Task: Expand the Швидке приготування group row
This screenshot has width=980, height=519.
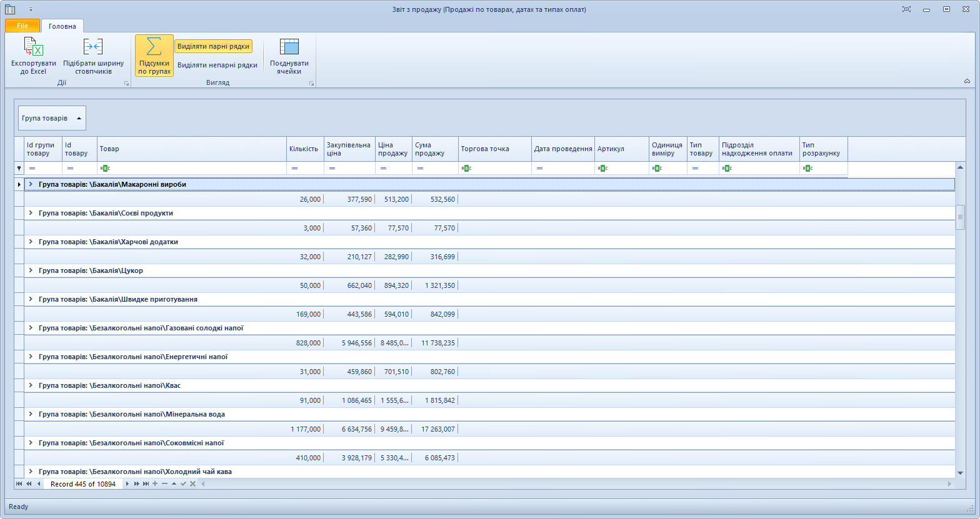Action: click(x=31, y=299)
